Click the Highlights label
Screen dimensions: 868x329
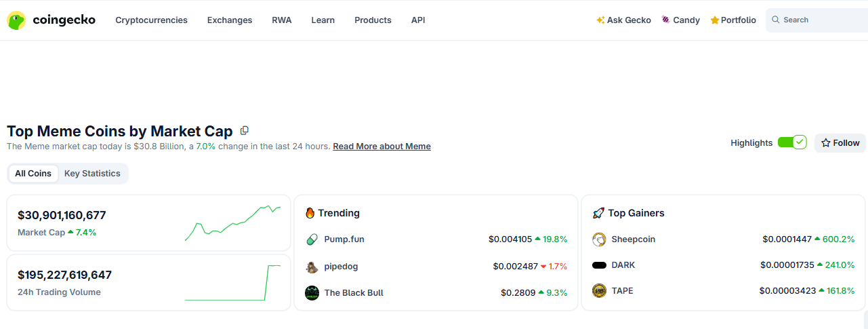point(751,143)
